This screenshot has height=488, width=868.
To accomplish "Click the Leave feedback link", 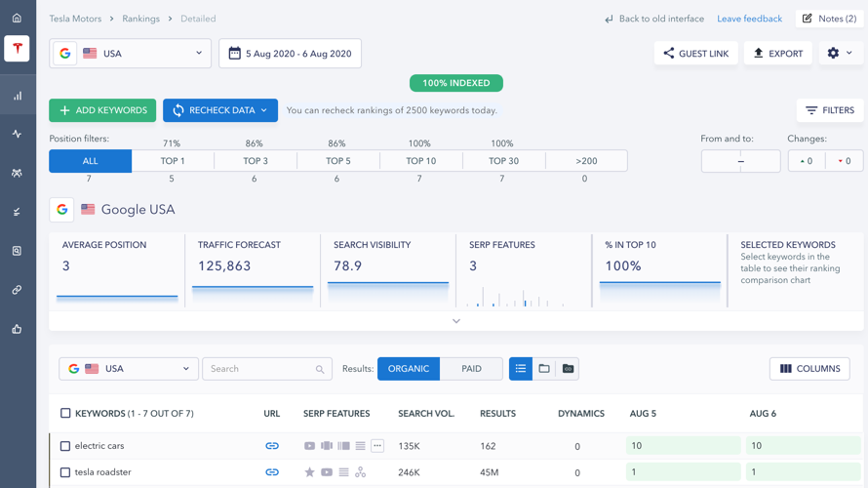I will coord(749,19).
